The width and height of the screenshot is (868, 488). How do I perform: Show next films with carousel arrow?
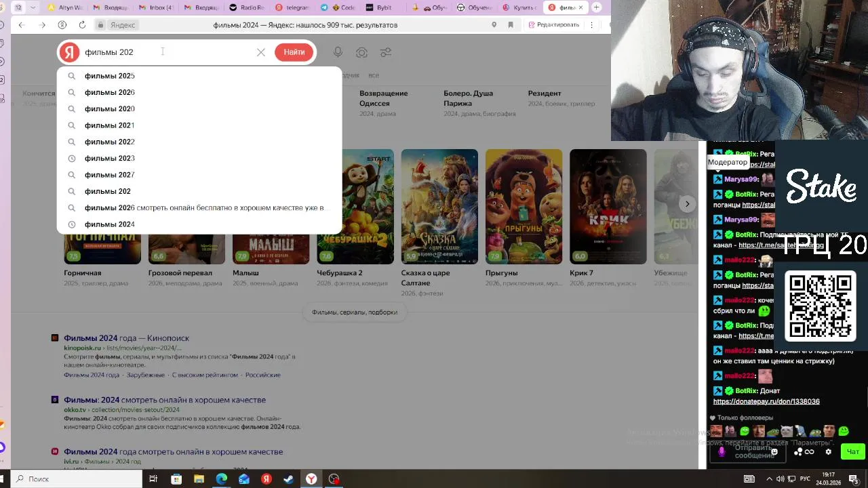[x=687, y=204]
